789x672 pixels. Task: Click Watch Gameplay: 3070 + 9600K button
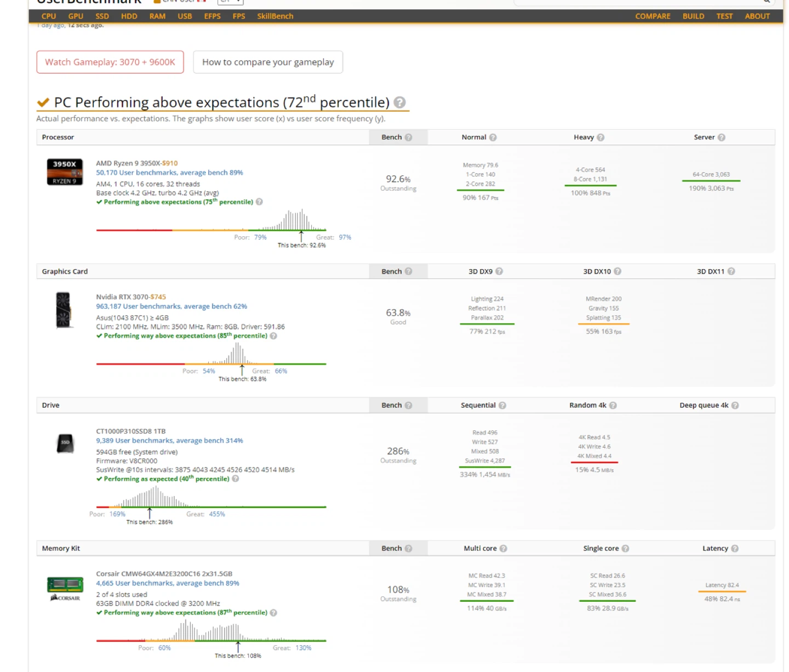pyautogui.click(x=110, y=62)
